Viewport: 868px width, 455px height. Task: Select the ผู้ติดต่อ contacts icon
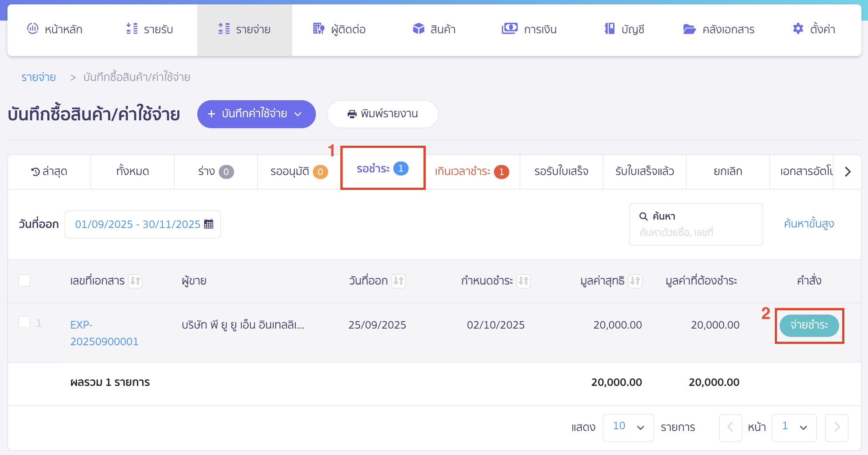pyautogui.click(x=318, y=29)
